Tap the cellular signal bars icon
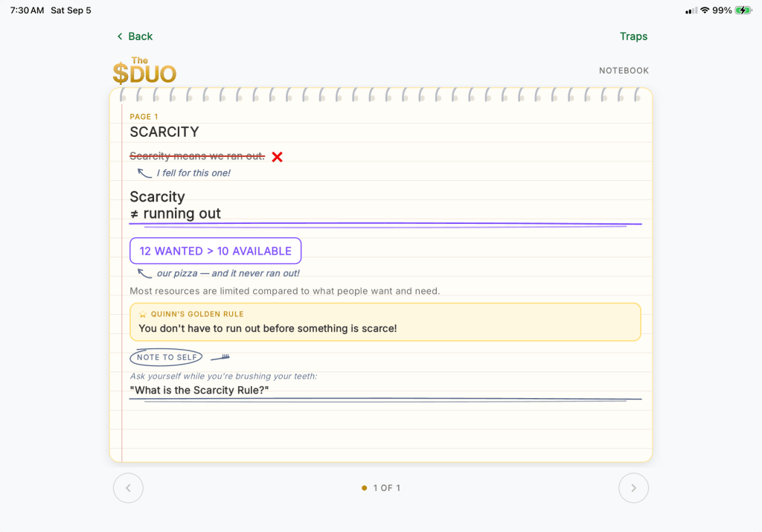This screenshot has width=762, height=532. (x=691, y=10)
